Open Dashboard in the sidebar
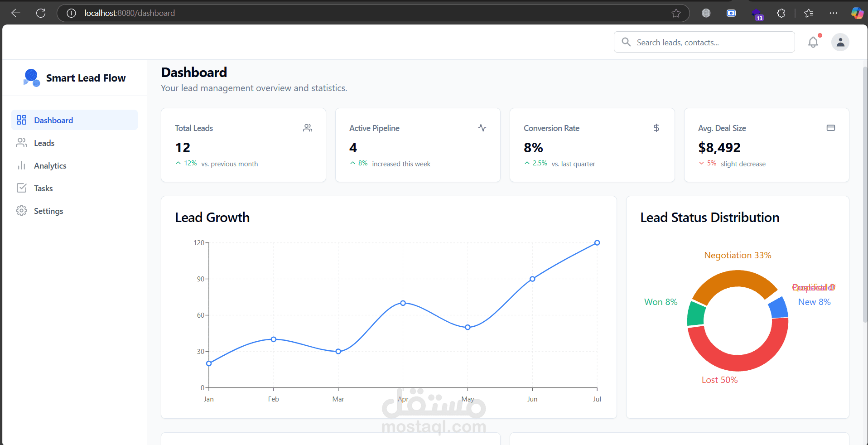 pos(74,120)
